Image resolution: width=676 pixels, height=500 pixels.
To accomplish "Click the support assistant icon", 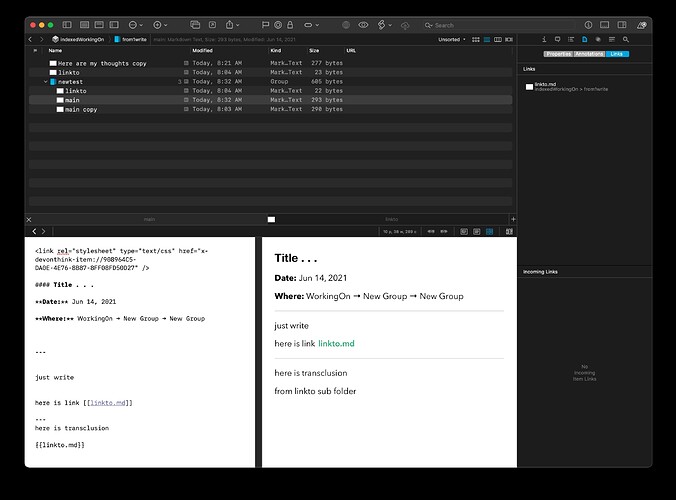I will tap(642, 25).
